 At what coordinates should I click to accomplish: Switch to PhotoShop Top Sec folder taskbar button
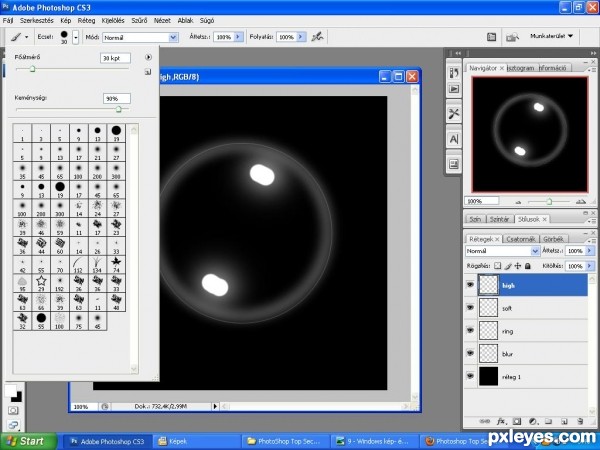(x=285, y=441)
